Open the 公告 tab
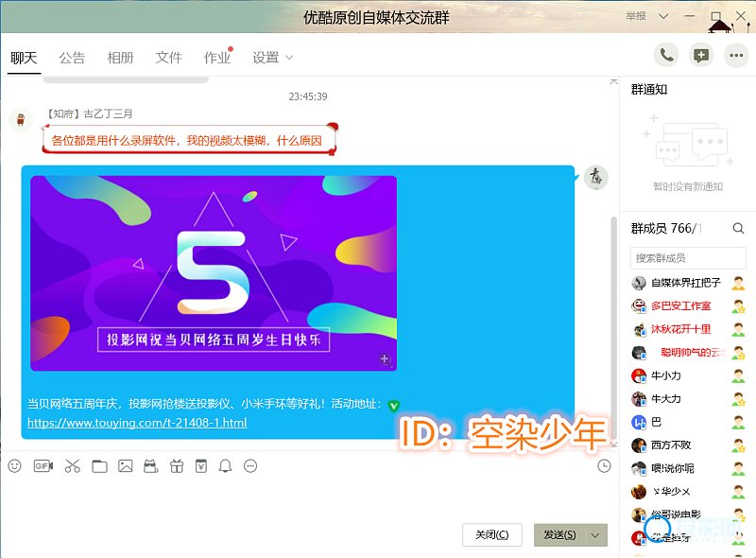The height and width of the screenshot is (558, 756). tap(72, 58)
